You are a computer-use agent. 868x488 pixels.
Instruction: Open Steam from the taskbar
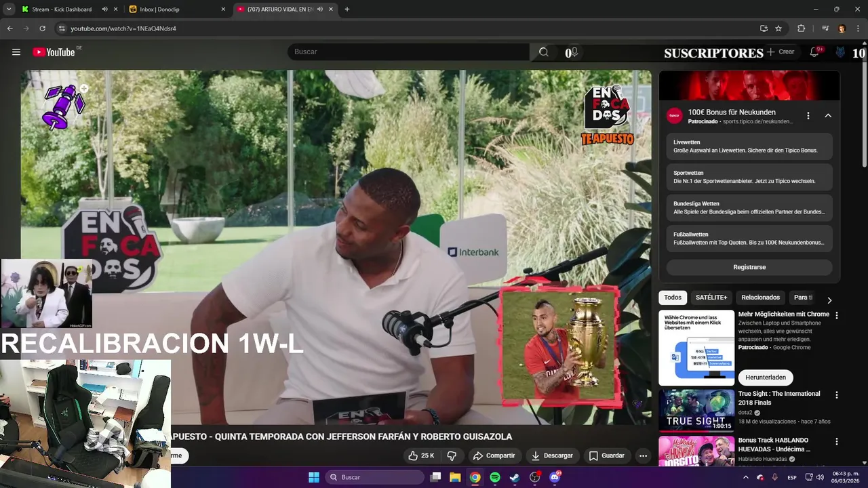(515, 477)
